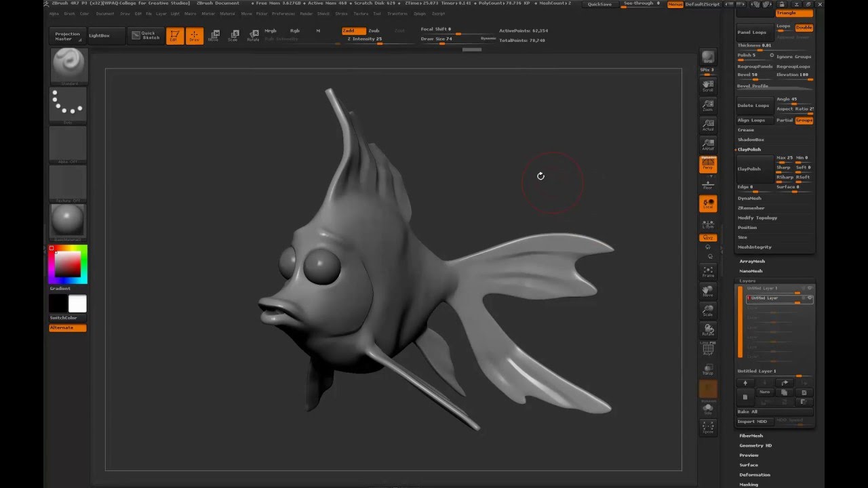The width and height of the screenshot is (868, 488).
Task: Click the Xpose icon
Action: [x=708, y=427]
